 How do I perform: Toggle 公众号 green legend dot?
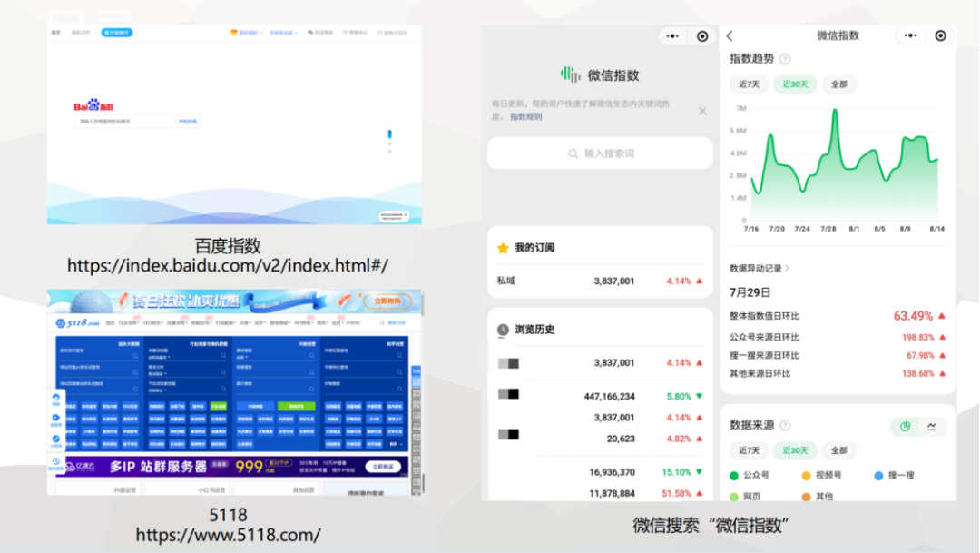point(734,476)
